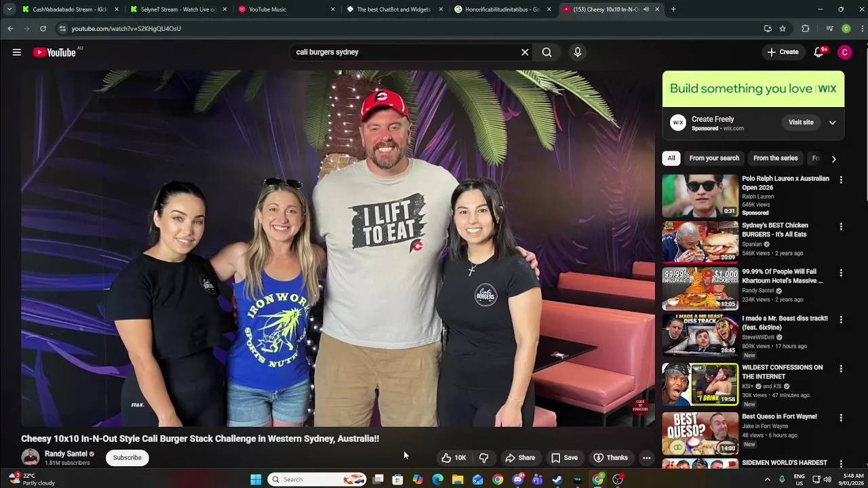Open the Best Queso in Fort Wayne thumbnail
Screen dimensions: 868x488
(701, 433)
